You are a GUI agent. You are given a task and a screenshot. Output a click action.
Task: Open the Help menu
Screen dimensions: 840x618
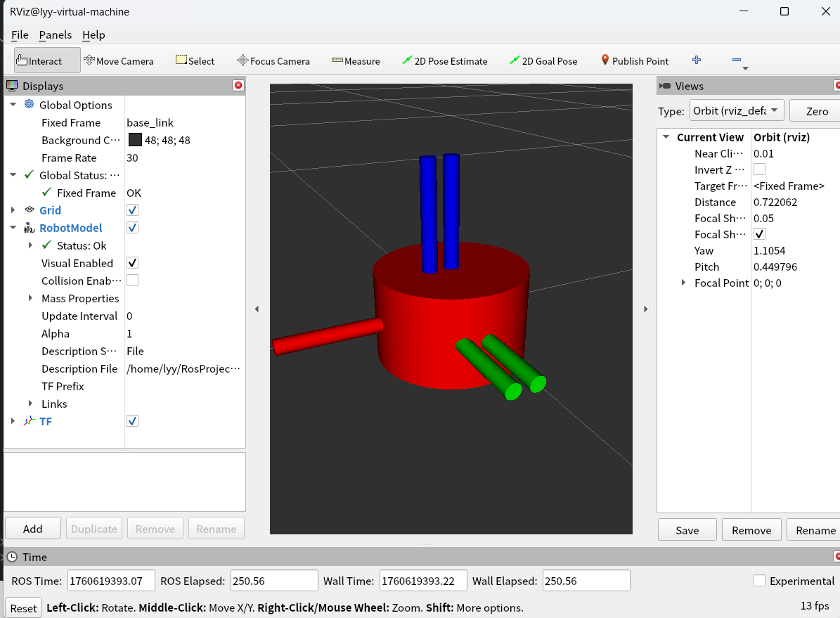(93, 35)
